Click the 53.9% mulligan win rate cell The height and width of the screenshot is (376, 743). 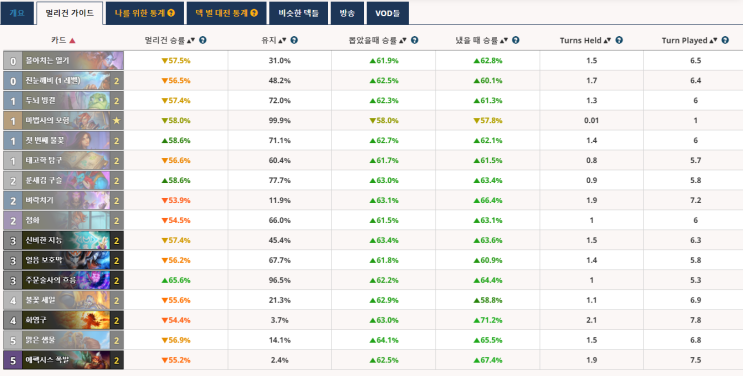click(x=176, y=200)
